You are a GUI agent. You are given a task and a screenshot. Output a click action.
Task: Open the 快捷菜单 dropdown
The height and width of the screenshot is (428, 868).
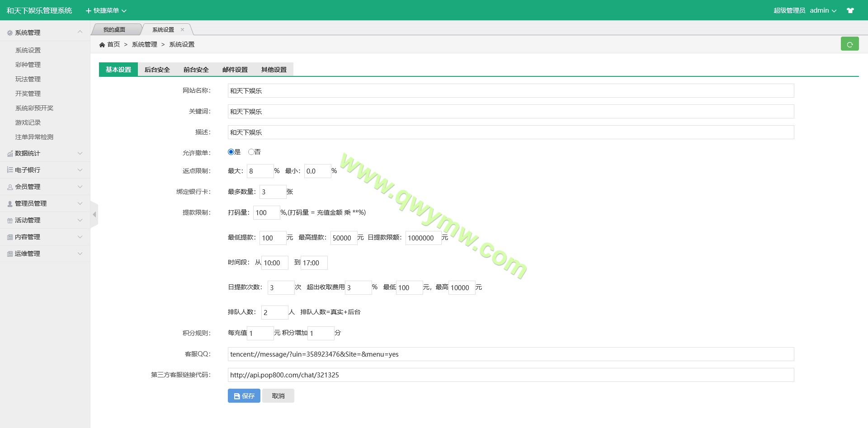pyautogui.click(x=106, y=10)
